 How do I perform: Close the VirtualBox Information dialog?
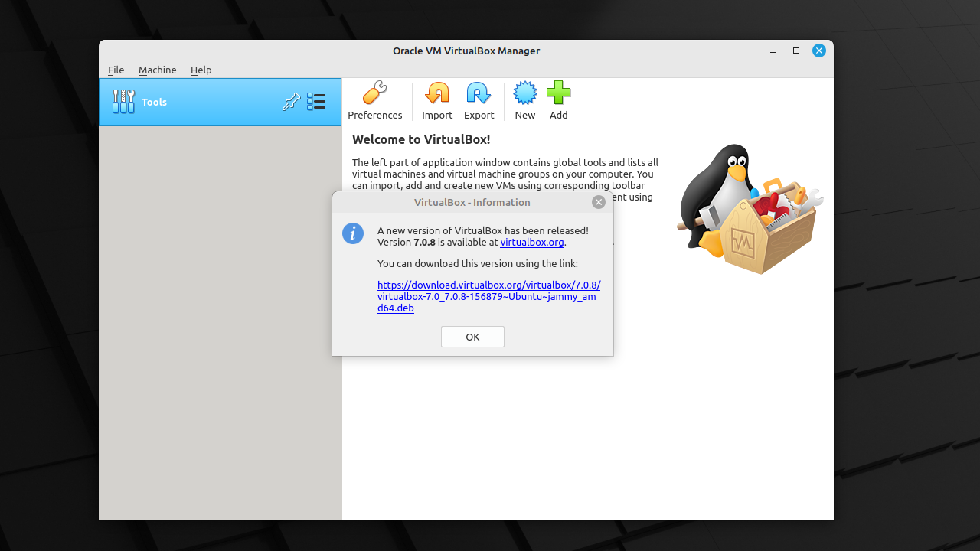599,202
